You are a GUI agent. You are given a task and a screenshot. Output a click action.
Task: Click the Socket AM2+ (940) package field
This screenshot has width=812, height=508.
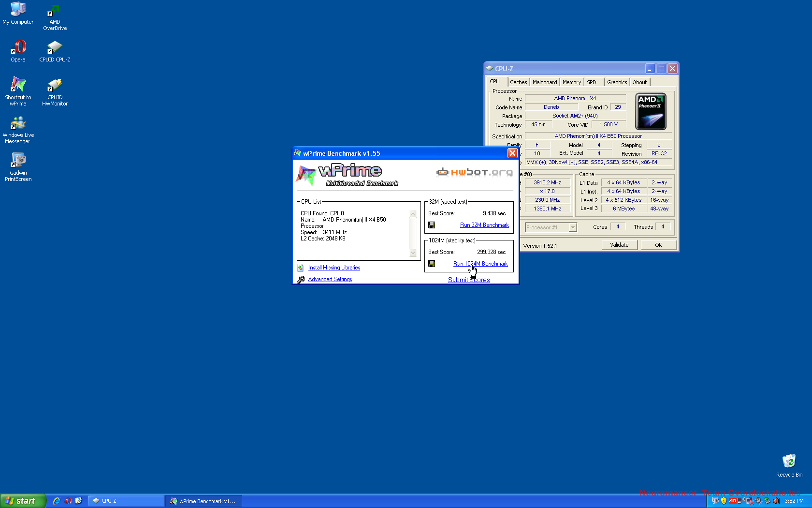point(575,116)
